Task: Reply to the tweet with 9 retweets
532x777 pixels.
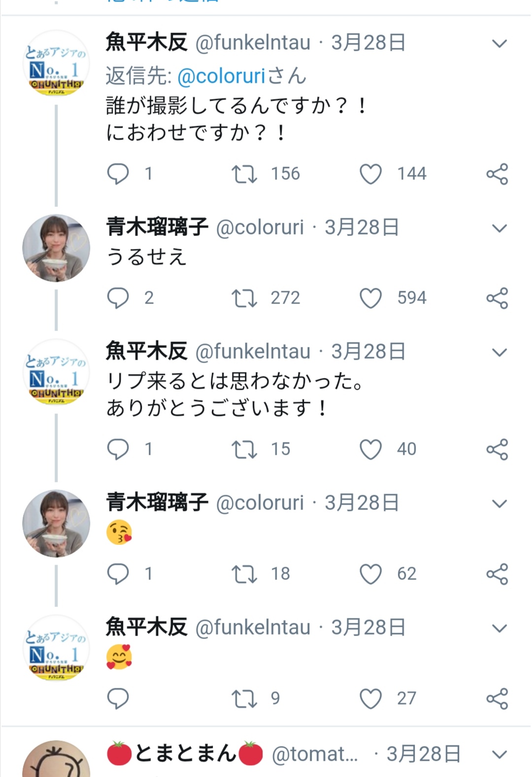Action: click(x=118, y=699)
